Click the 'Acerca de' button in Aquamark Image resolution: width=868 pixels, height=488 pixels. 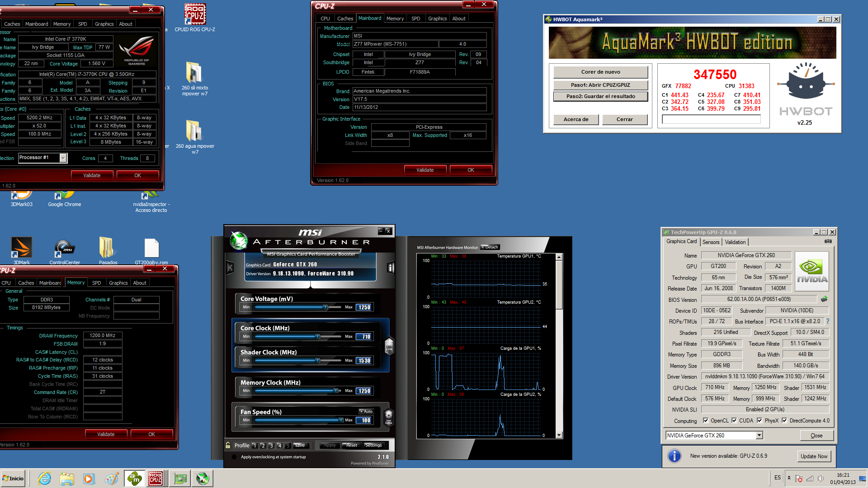[x=576, y=119]
